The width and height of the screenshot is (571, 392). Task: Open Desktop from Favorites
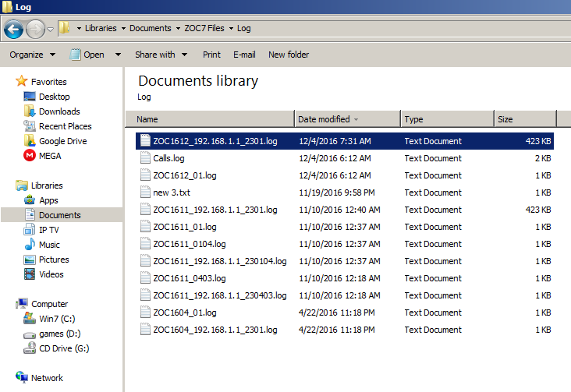[47, 97]
